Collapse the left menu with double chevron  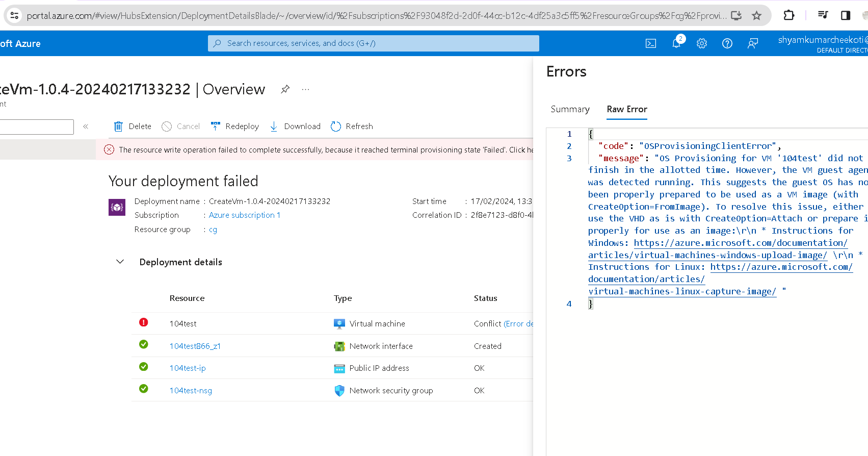point(86,126)
